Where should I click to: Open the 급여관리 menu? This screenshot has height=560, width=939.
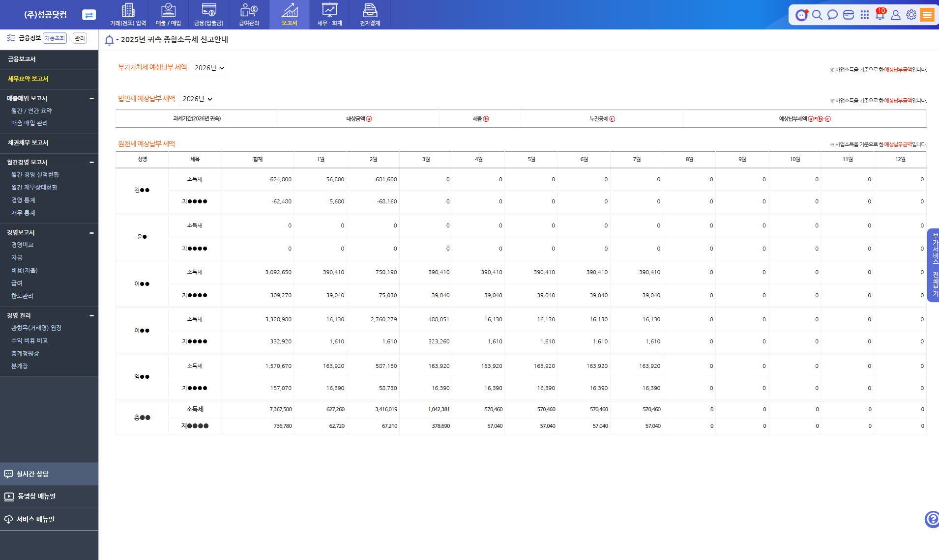(249, 15)
